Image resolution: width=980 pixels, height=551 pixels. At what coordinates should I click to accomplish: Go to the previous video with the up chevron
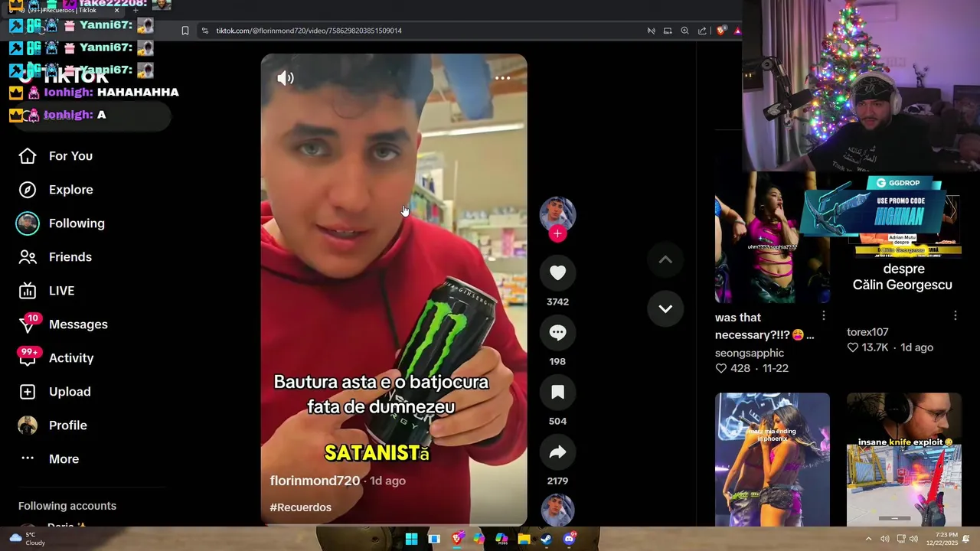coord(665,260)
